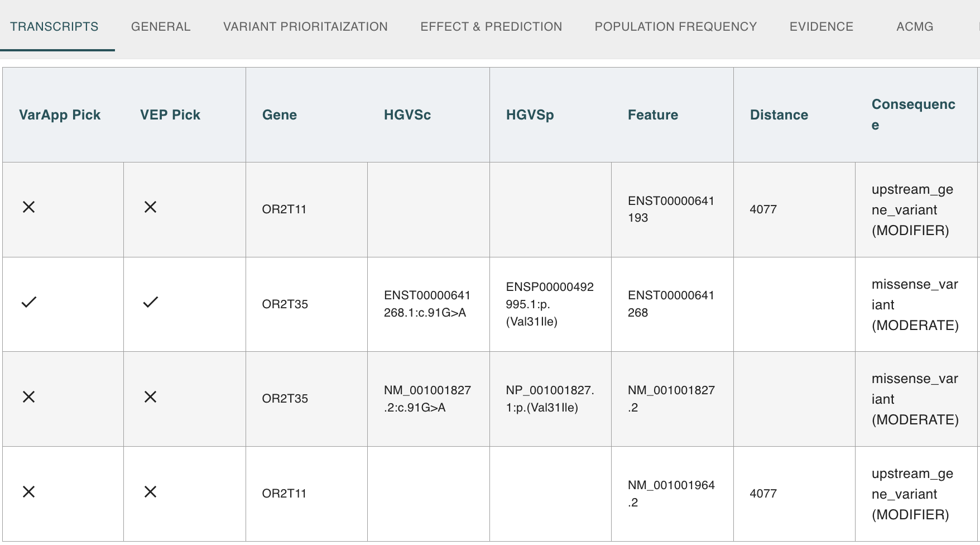Click VarApp Pick X icon for NM_001001827.2 row

click(x=28, y=397)
